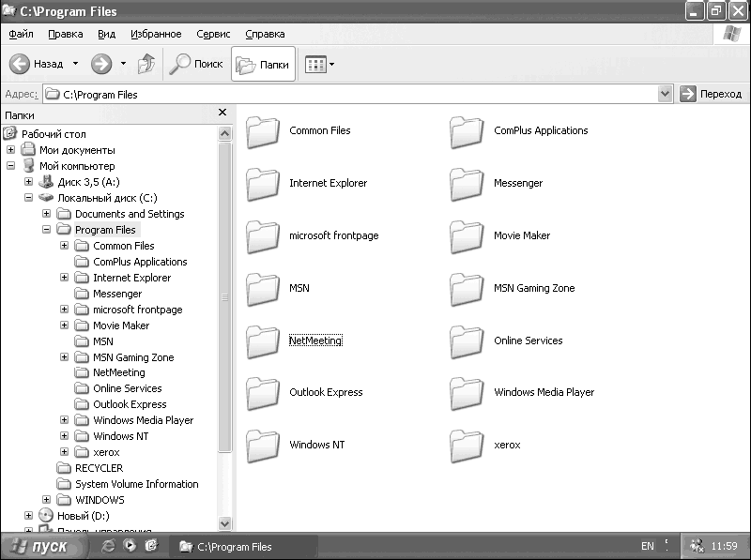Expand Common Files tree node
The width and height of the screenshot is (751, 560).
coord(64,246)
